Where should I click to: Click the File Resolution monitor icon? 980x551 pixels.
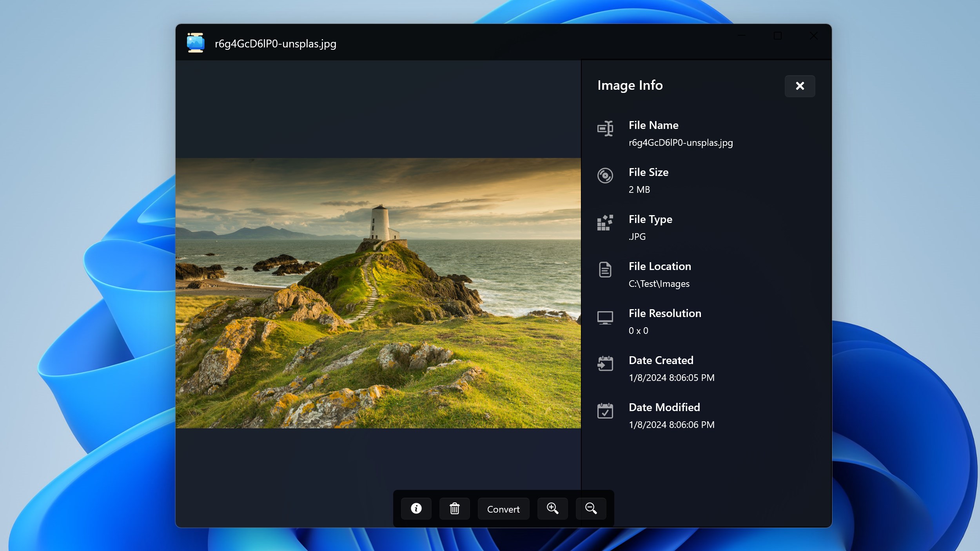pos(605,317)
